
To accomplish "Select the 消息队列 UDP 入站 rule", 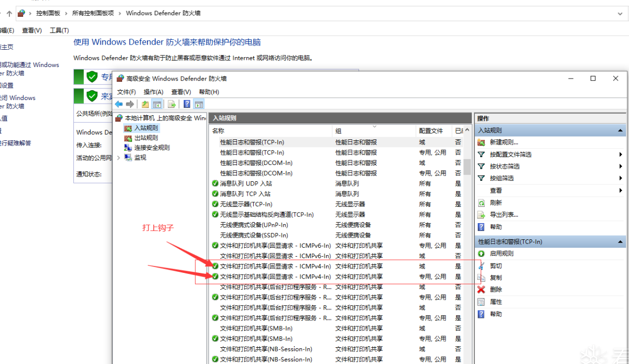I will (336, 184).
